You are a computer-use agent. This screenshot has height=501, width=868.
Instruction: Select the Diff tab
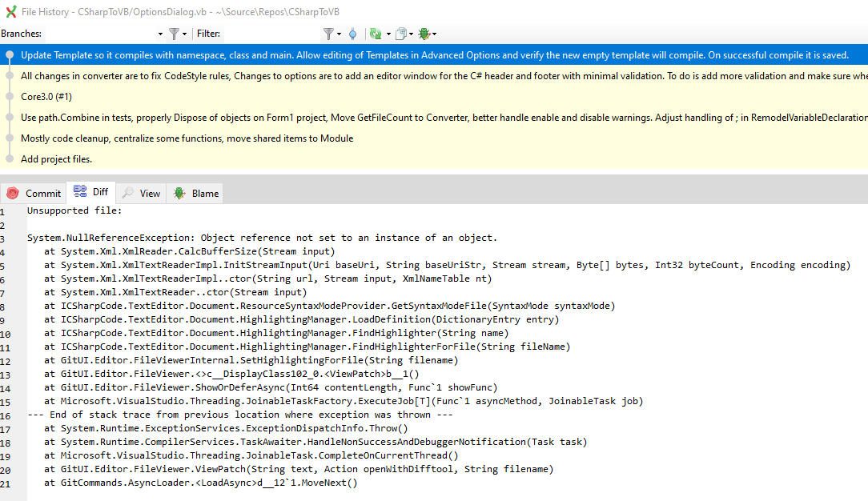[x=90, y=192]
